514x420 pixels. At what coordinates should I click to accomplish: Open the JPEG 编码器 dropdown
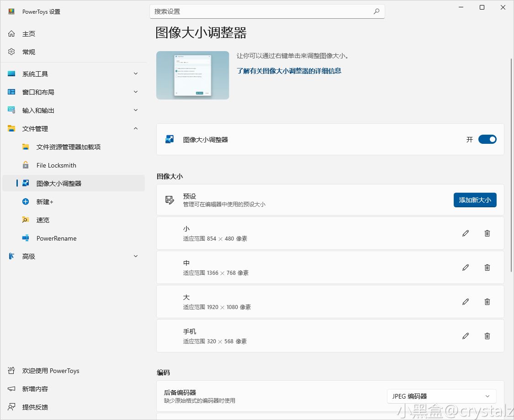pos(441,396)
